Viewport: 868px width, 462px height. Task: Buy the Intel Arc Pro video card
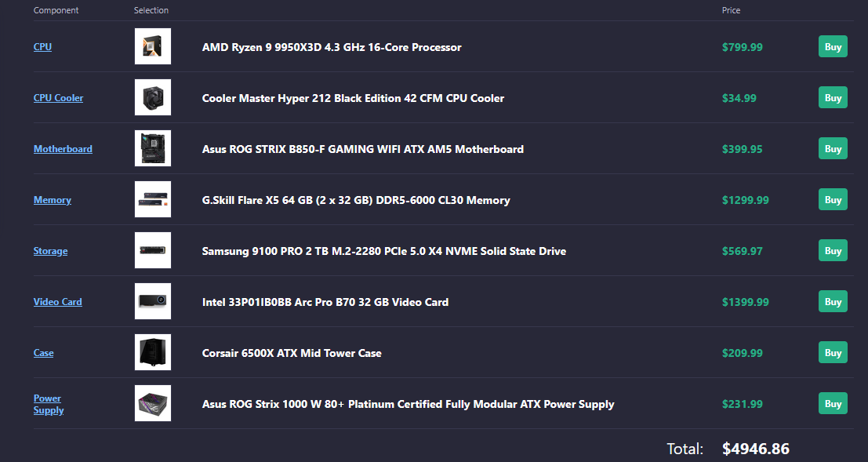coord(833,302)
